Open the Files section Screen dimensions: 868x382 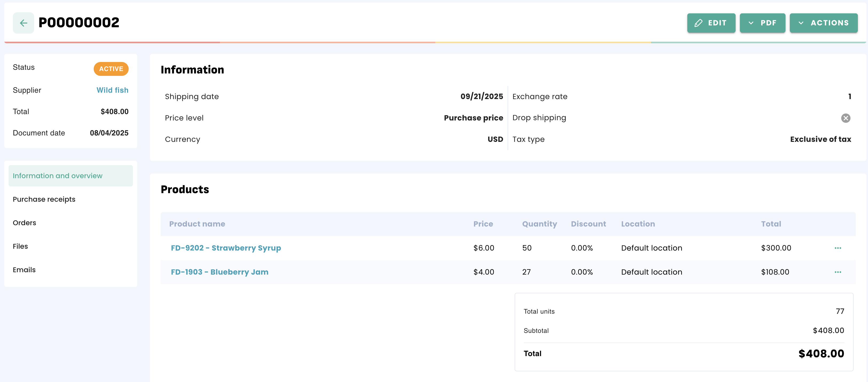[20, 247]
